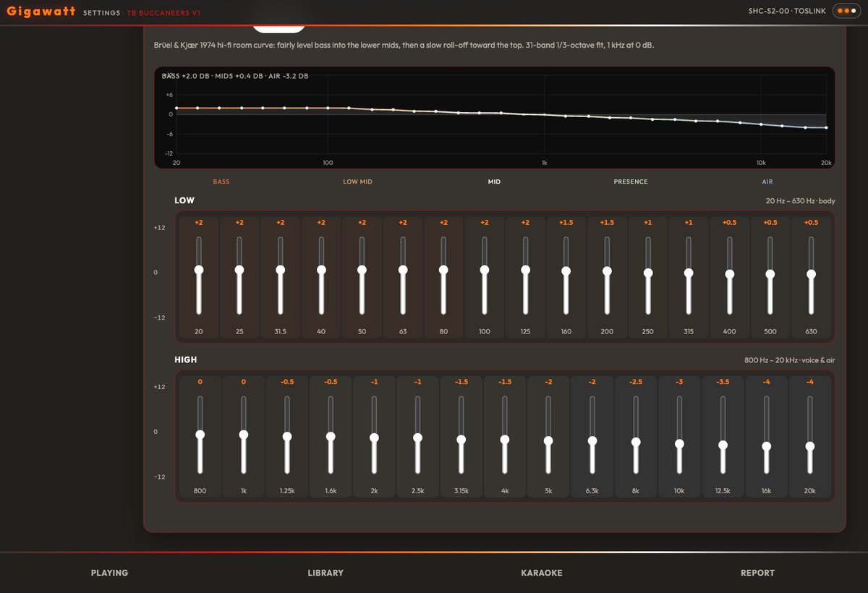
Task: Adjust the 1.6k band slider
Action: 331,436
